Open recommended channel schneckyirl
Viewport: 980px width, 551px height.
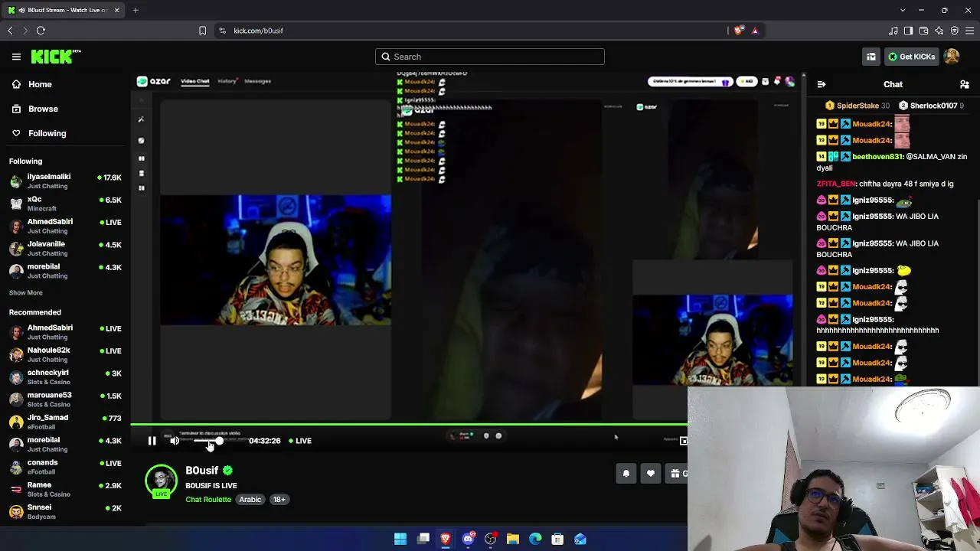tap(65, 377)
